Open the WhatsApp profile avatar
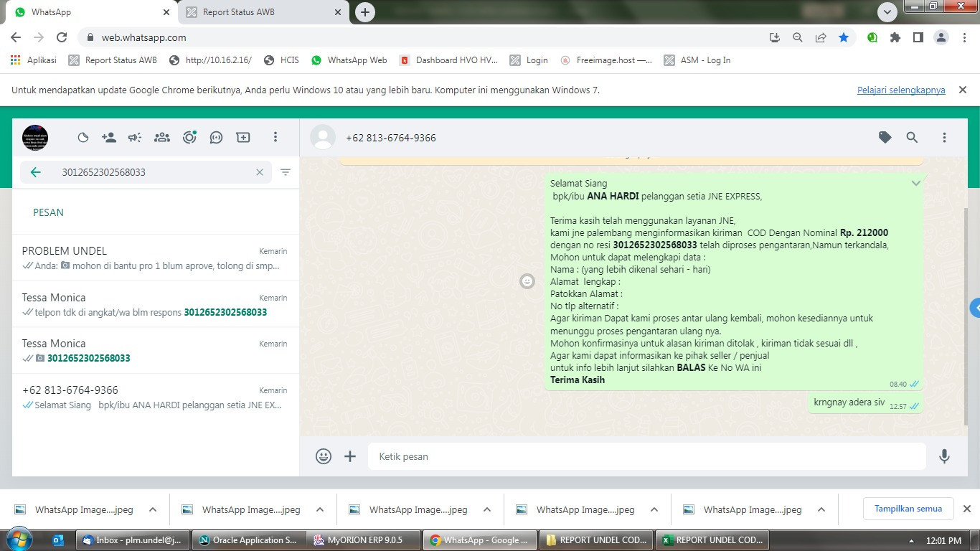 coord(35,138)
